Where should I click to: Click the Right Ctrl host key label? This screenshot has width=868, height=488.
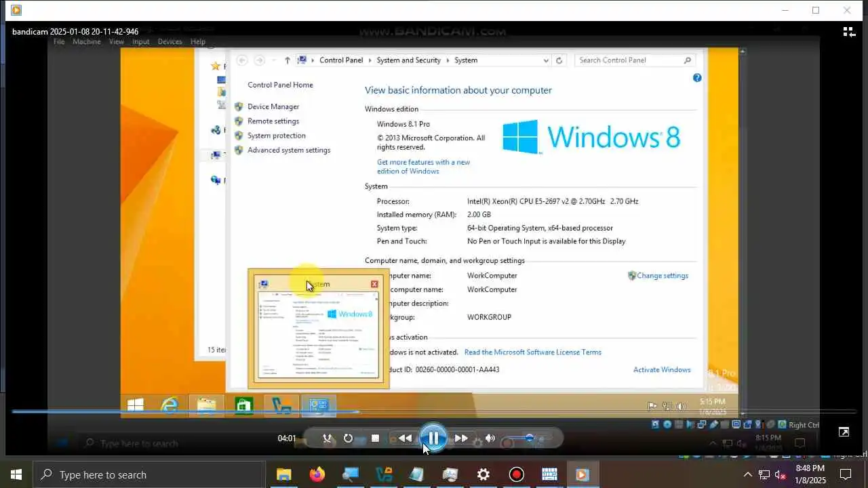[x=804, y=425]
